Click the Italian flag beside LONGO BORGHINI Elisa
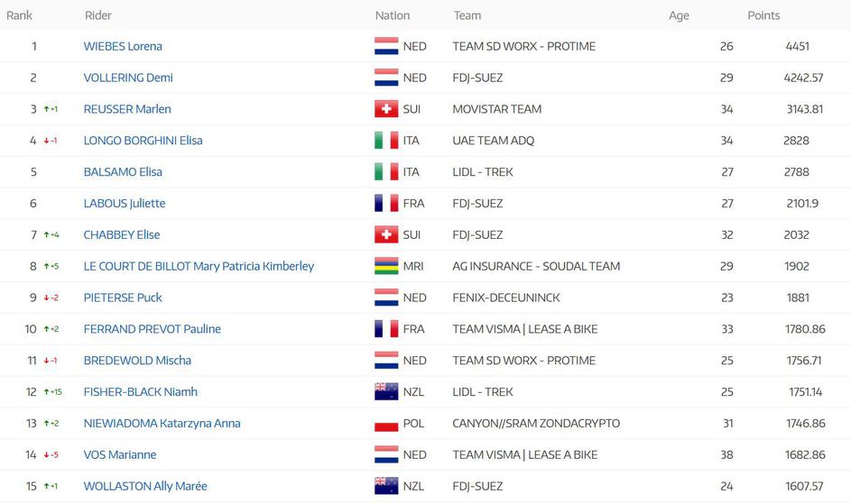Viewport: 851px width, 504px height. (386, 141)
